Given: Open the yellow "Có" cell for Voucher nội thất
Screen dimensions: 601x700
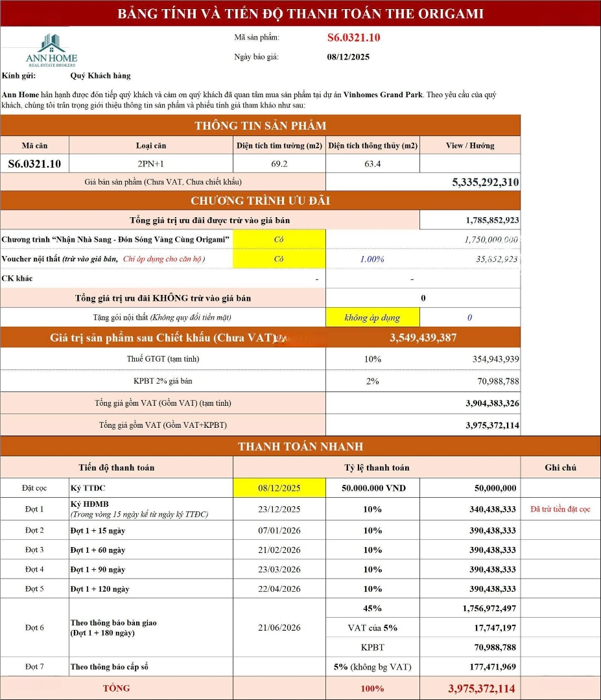Looking at the screenshot, I should coord(279,259).
